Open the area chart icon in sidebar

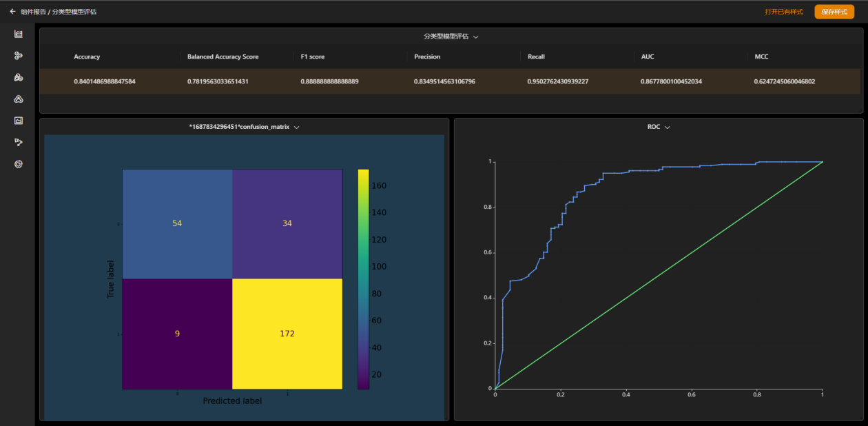pos(19,34)
